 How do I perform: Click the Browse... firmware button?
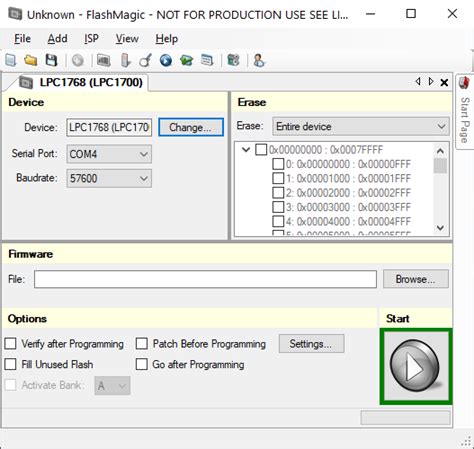click(416, 279)
